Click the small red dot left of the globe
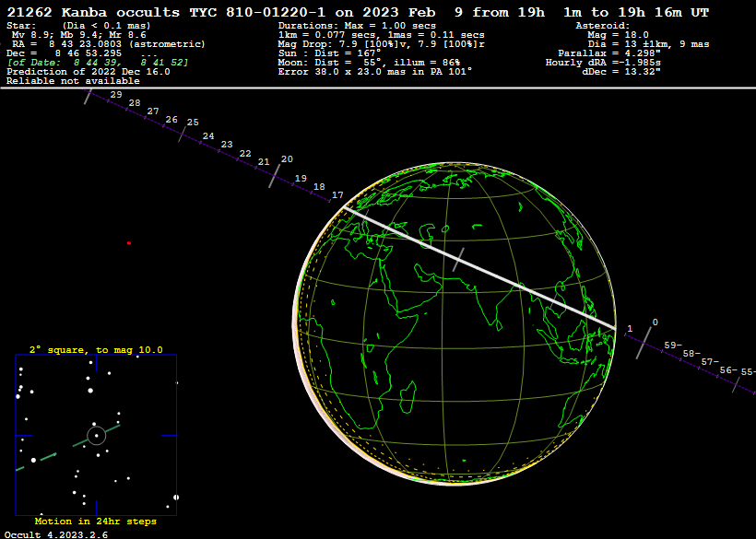The height and width of the screenshot is (539, 756). click(129, 243)
